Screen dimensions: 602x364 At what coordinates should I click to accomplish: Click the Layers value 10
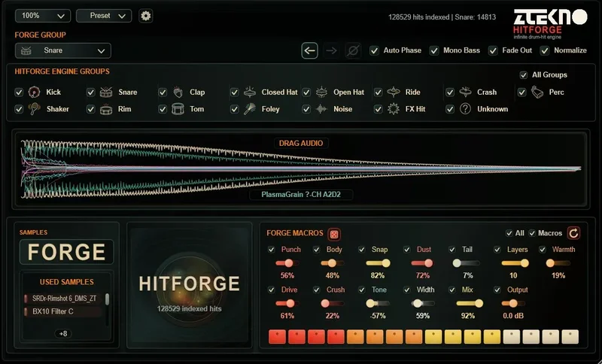[x=513, y=275]
